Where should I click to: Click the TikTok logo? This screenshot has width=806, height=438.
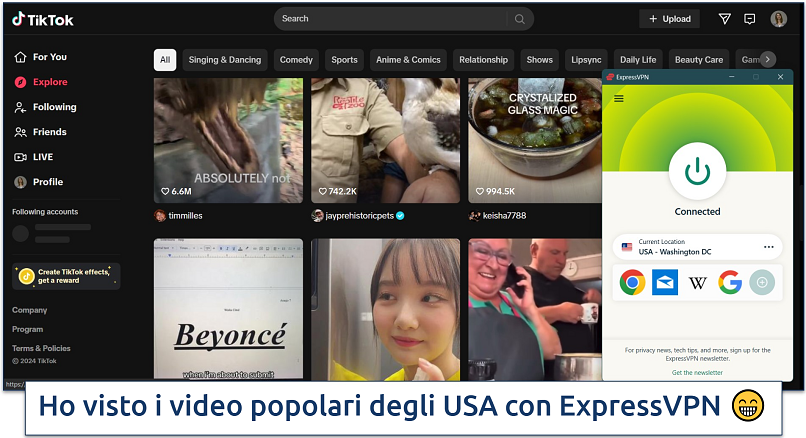(43, 20)
